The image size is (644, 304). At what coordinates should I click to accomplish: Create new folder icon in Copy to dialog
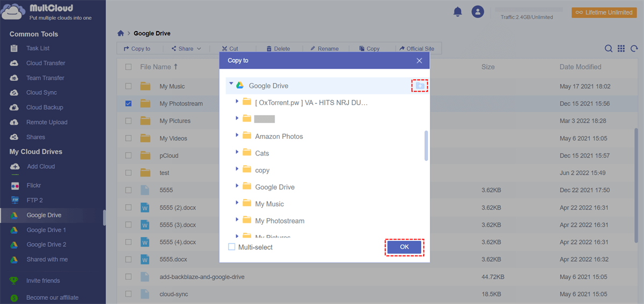point(420,86)
